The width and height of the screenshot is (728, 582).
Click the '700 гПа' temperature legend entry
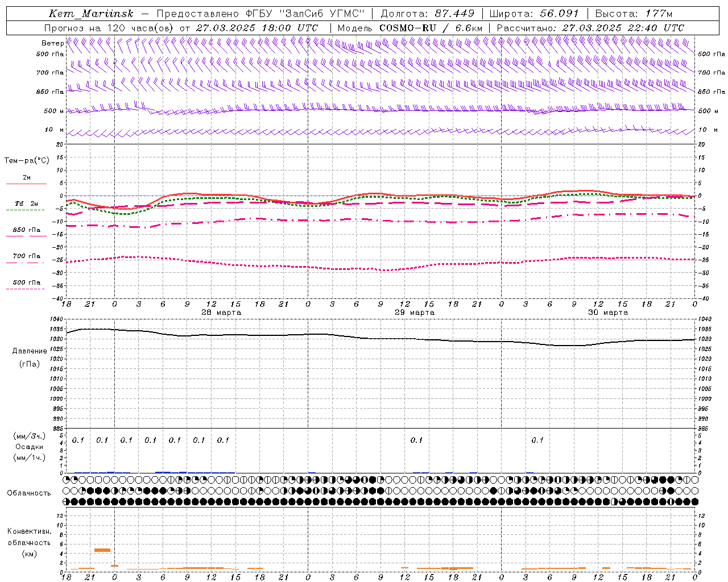pos(27,256)
